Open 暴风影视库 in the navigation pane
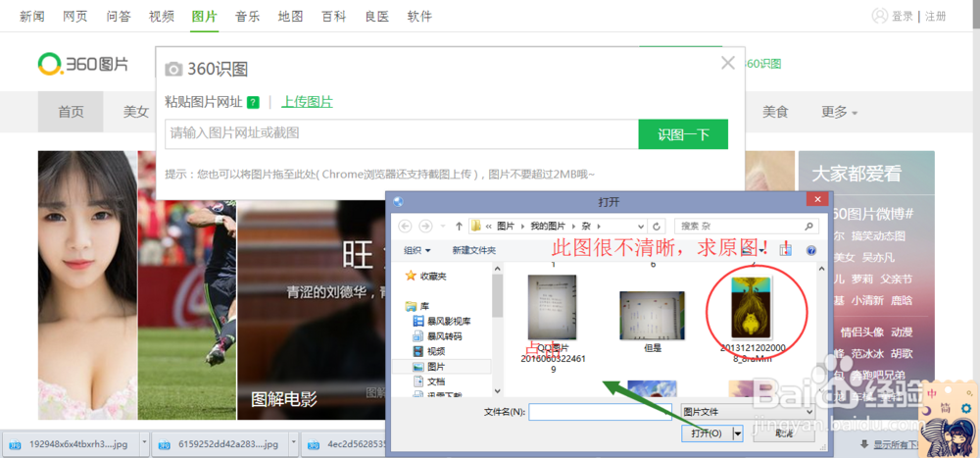This screenshot has width=980, height=458. [442, 321]
